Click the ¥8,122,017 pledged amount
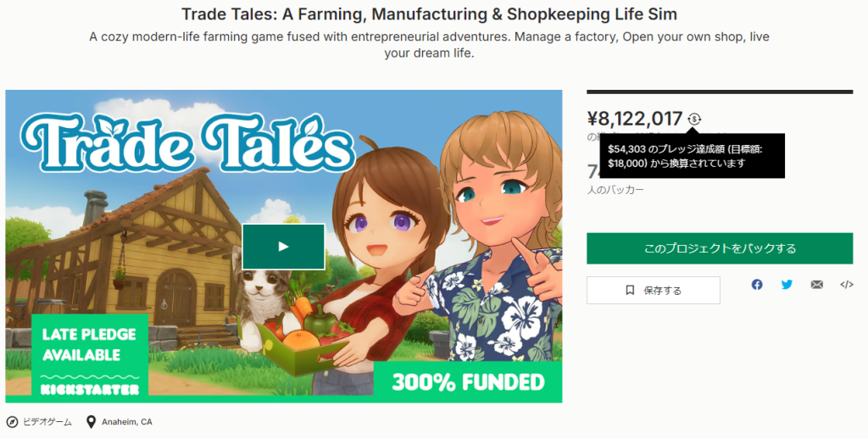 (635, 119)
